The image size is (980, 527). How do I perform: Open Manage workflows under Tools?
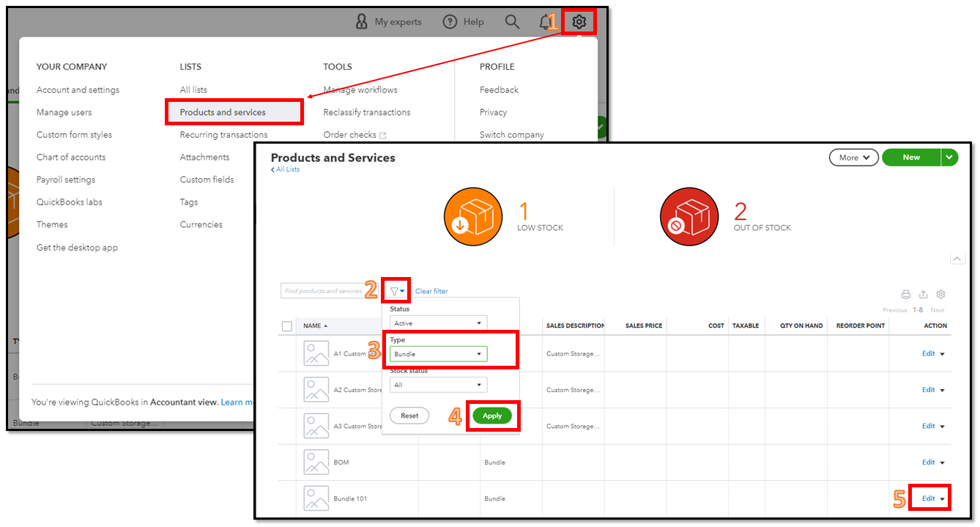(360, 89)
